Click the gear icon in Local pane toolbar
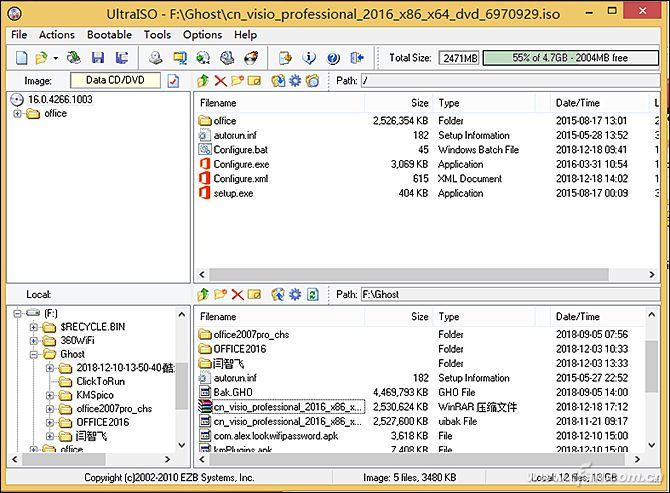 point(295,294)
